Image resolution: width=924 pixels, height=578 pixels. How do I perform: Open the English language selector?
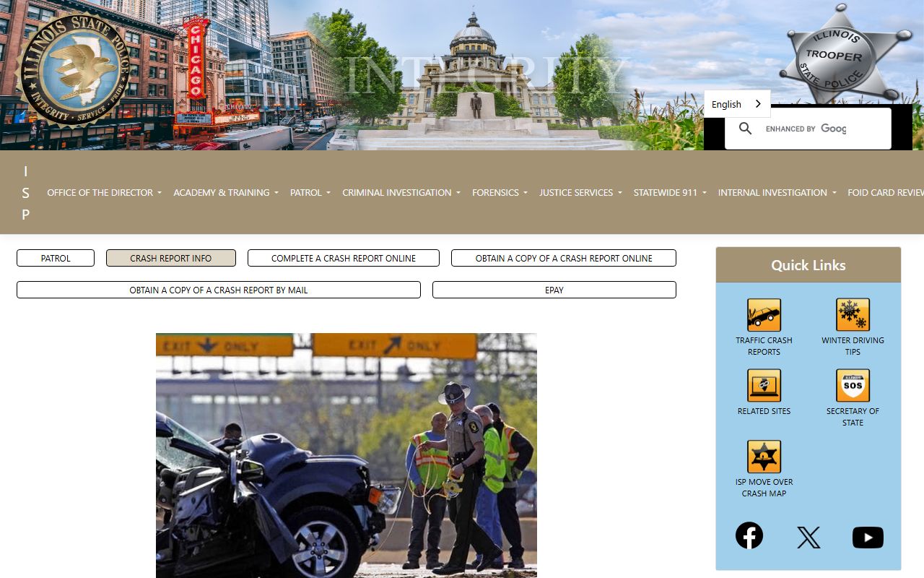click(737, 104)
